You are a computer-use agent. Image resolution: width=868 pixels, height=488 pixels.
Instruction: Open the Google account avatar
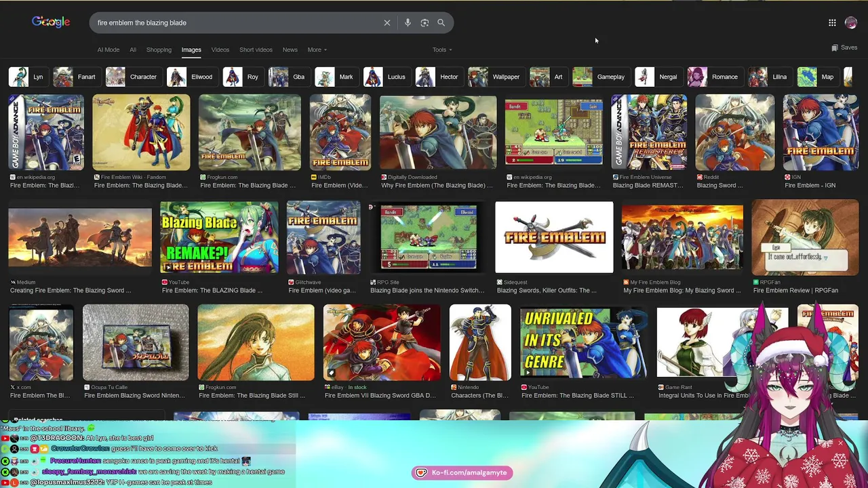851,23
